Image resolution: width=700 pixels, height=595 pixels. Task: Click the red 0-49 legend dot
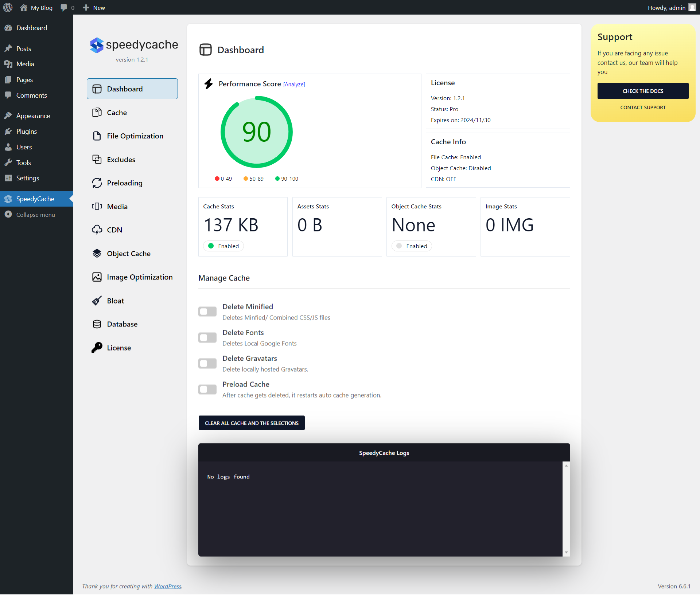click(x=217, y=179)
